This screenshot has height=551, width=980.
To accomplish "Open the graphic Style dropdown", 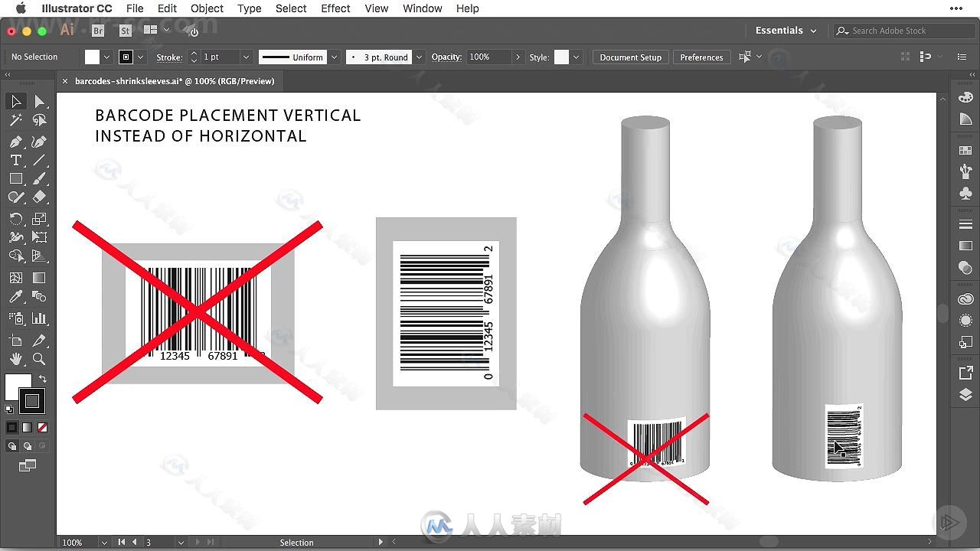I will (x=576, y=57).
